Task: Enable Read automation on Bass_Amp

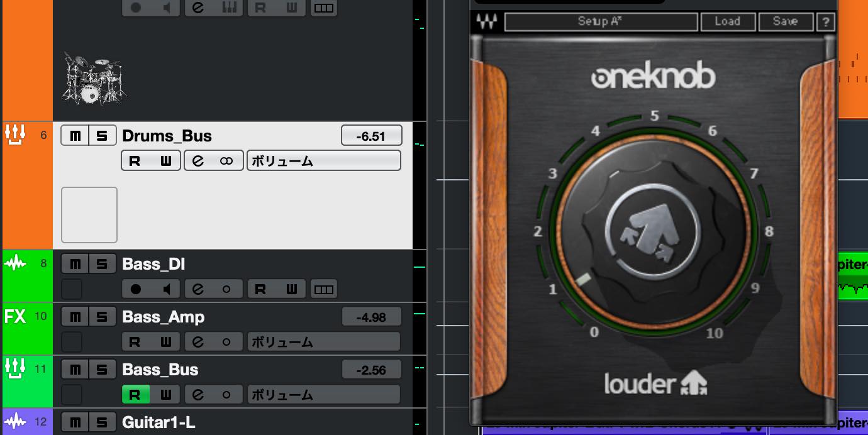Action: 135,342
